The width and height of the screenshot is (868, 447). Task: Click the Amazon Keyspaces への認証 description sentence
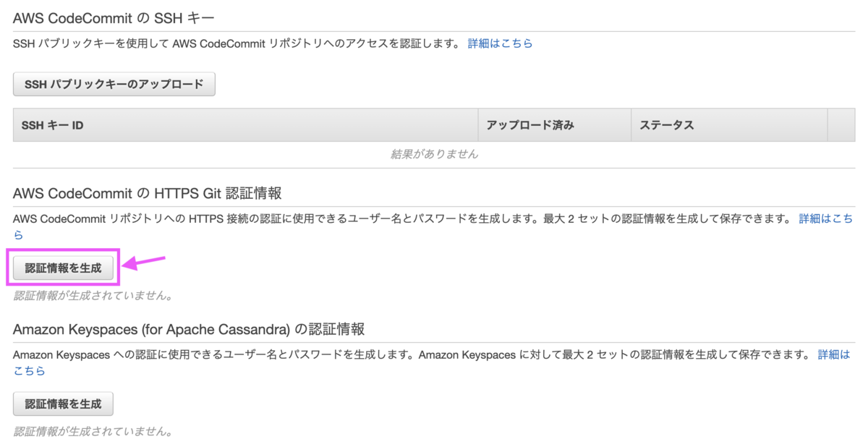pos(412,354)
